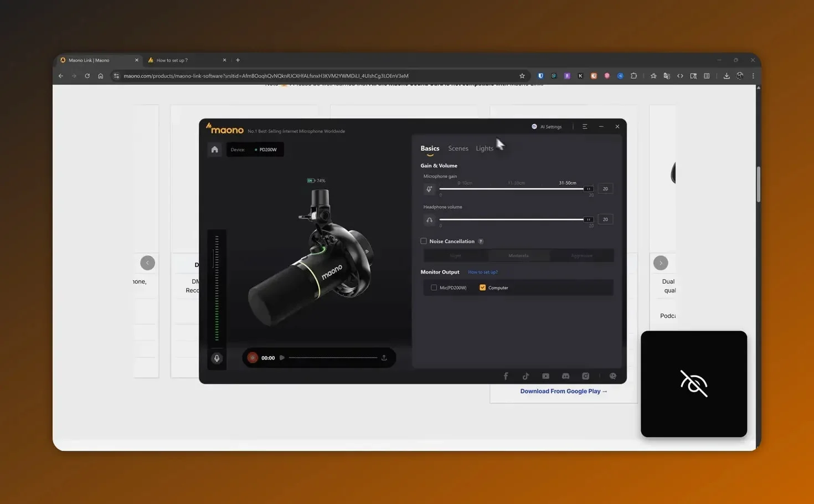Go to next carousel slide on webpage
This screenshot has height=504, width=814.
(661, 263)
